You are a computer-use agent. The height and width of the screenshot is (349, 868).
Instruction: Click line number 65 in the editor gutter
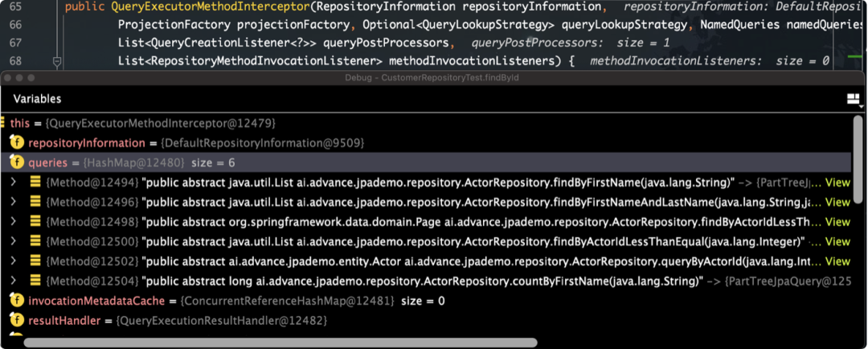tap(15, 8)
